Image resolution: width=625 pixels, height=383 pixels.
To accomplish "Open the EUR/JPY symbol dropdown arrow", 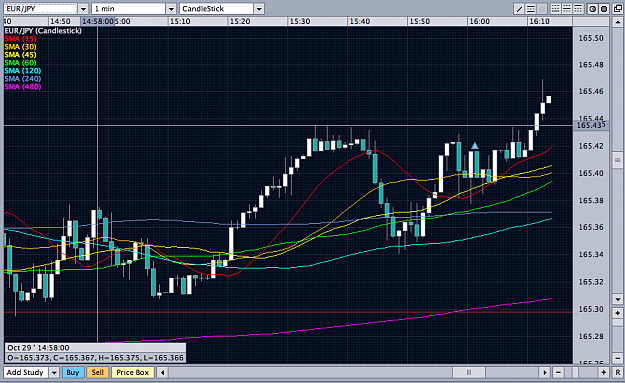I will point(83,9).
